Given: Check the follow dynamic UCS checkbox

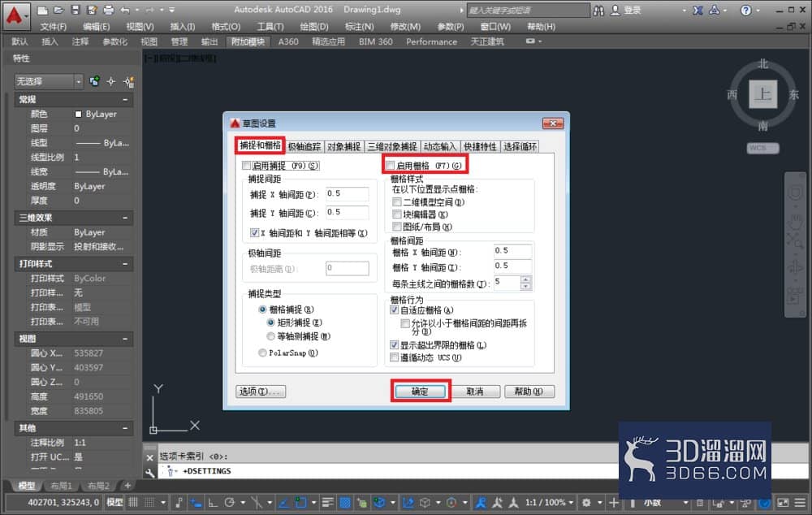Looking at the screenshot, I should (x=394, y=357).
